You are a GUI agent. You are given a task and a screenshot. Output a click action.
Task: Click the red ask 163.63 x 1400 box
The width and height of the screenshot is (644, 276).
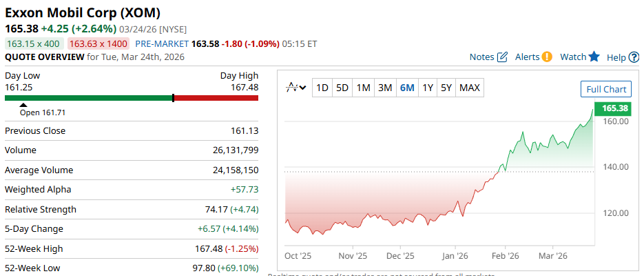(x=98, y=43)
